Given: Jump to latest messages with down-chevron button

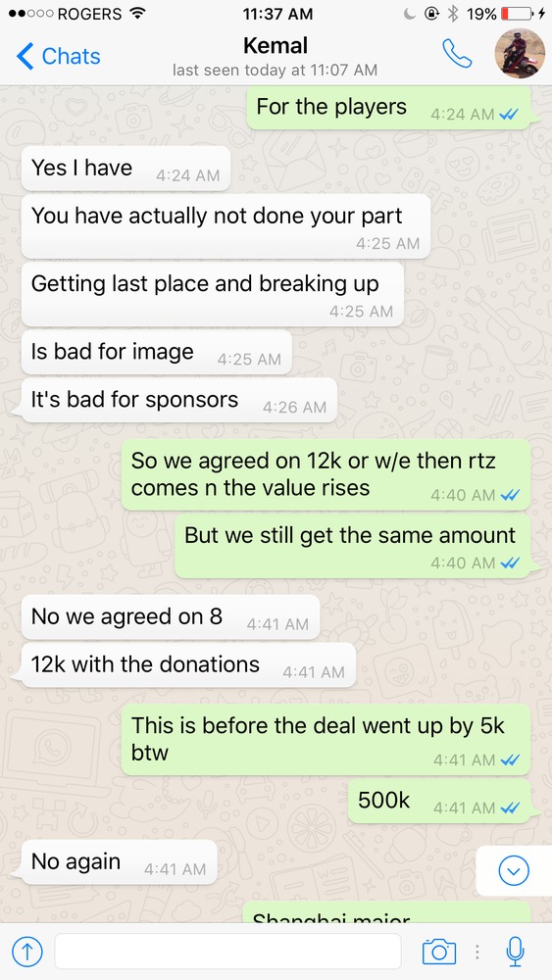Looking at the screenshot, I should coord(514,870).
